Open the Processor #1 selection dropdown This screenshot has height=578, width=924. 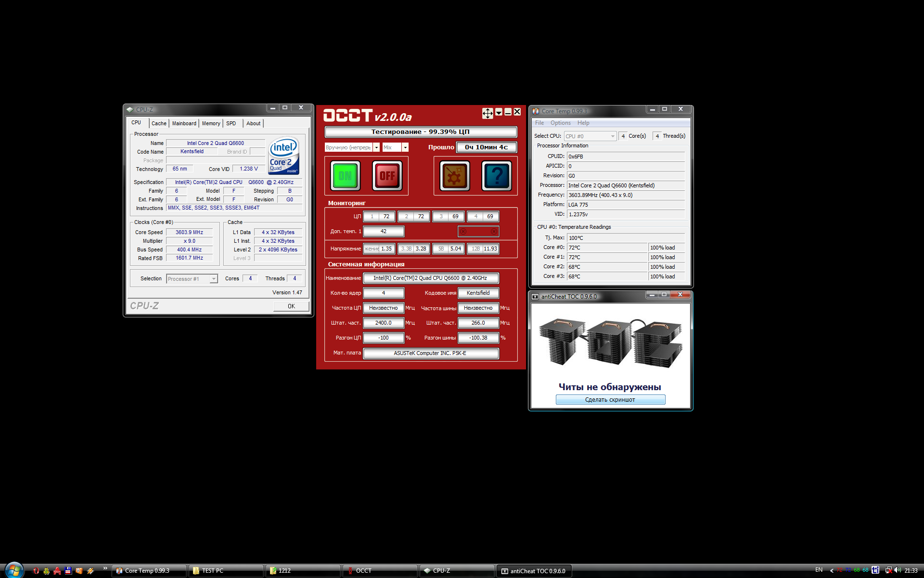click(x=213, y=279)
